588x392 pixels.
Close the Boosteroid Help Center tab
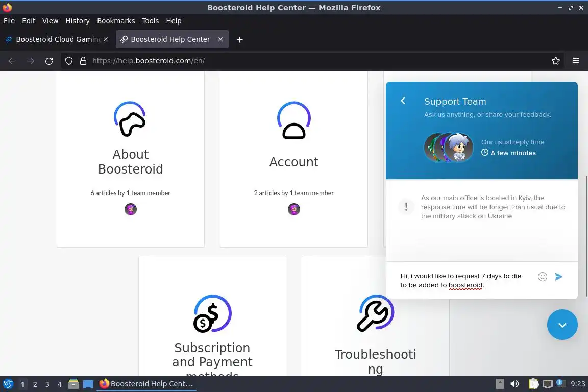pos(220,39)
